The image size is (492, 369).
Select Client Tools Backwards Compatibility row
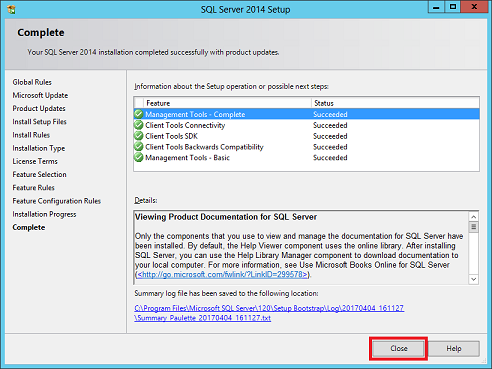coord(307,147)
